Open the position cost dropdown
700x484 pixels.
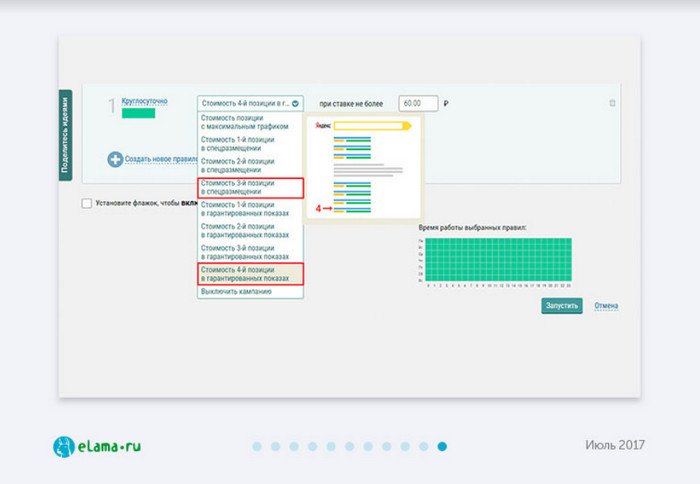click(250, 103)
